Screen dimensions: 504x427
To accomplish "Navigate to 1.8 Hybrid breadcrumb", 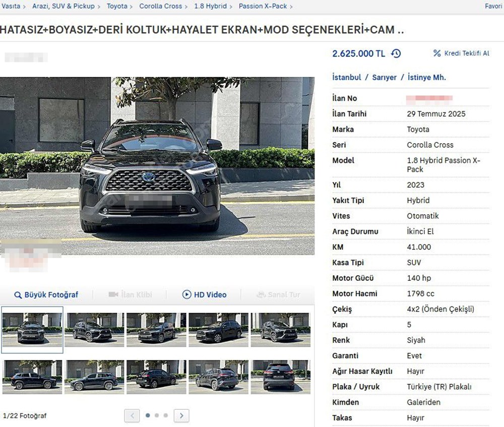I will pyautogui.click(x=210, y=6).
